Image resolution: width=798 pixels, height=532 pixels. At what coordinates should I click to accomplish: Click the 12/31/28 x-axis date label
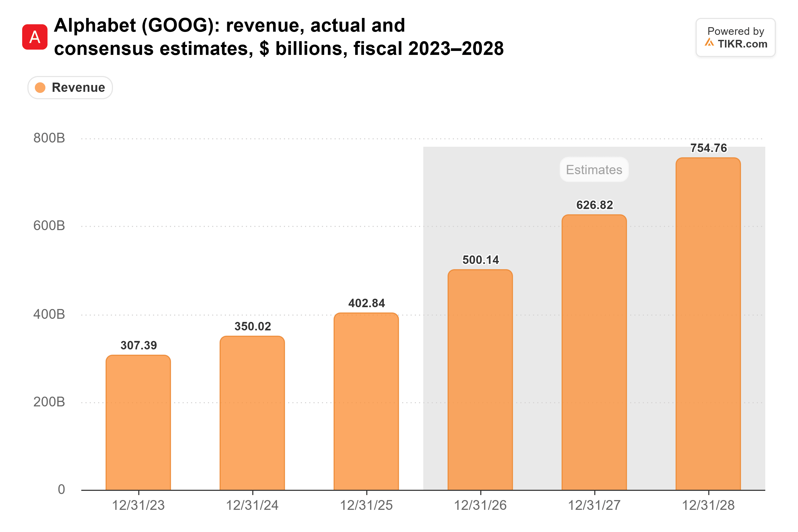[709, 505]
